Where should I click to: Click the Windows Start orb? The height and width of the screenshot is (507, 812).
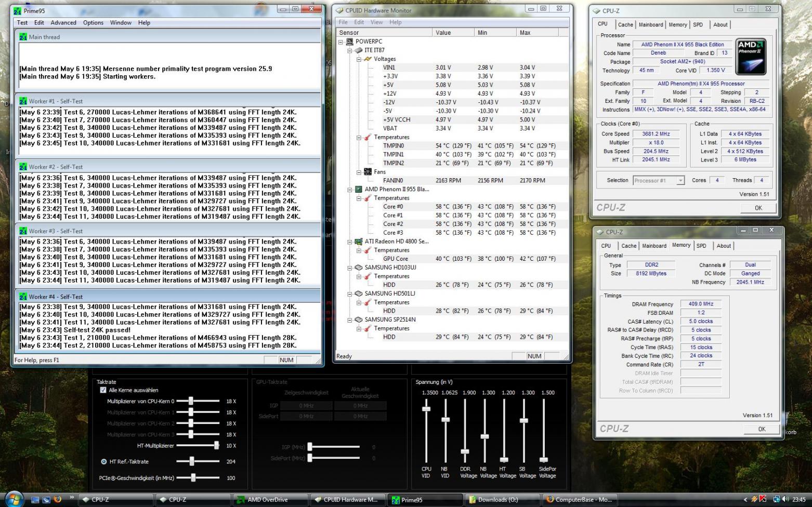point(14,499)
